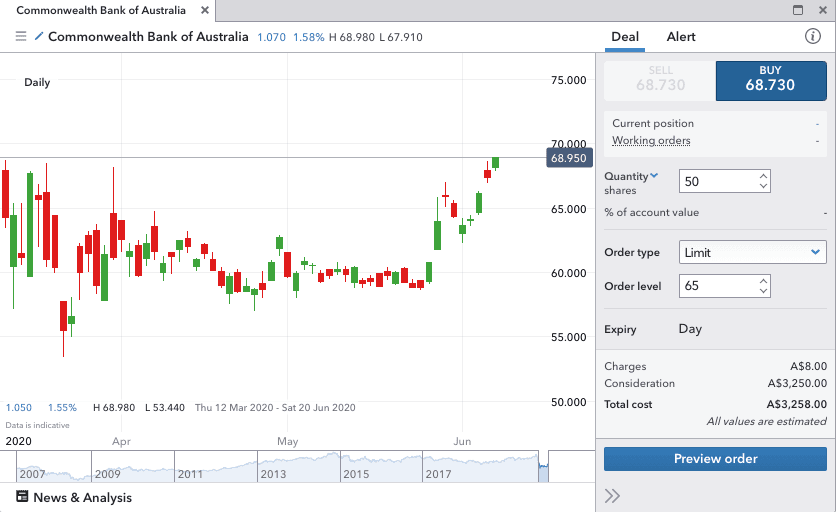Expand the Quantity unit dropdown chevron
This screenshot has height=512, width=836.
(655, 176)
